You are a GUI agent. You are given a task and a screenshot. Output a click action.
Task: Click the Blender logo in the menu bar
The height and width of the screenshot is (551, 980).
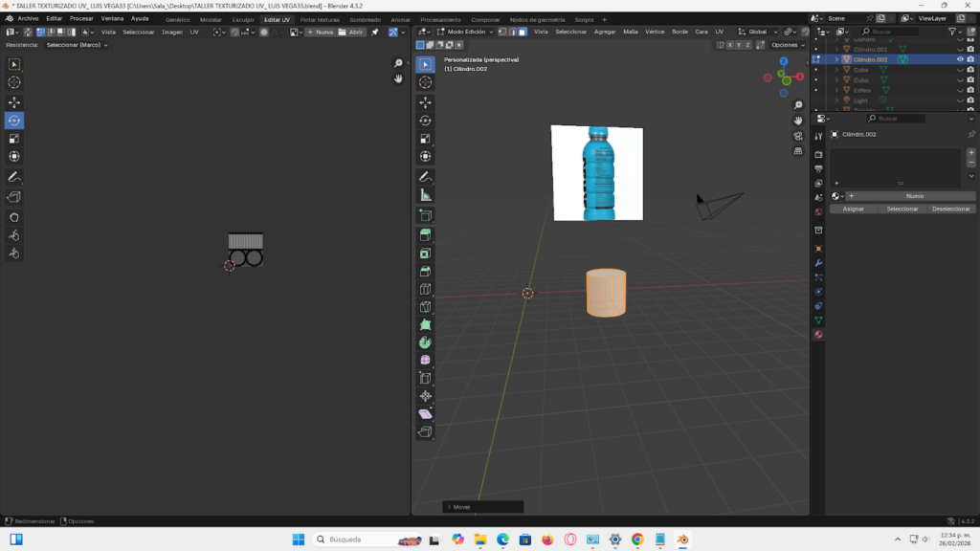(x=8, y=18)
